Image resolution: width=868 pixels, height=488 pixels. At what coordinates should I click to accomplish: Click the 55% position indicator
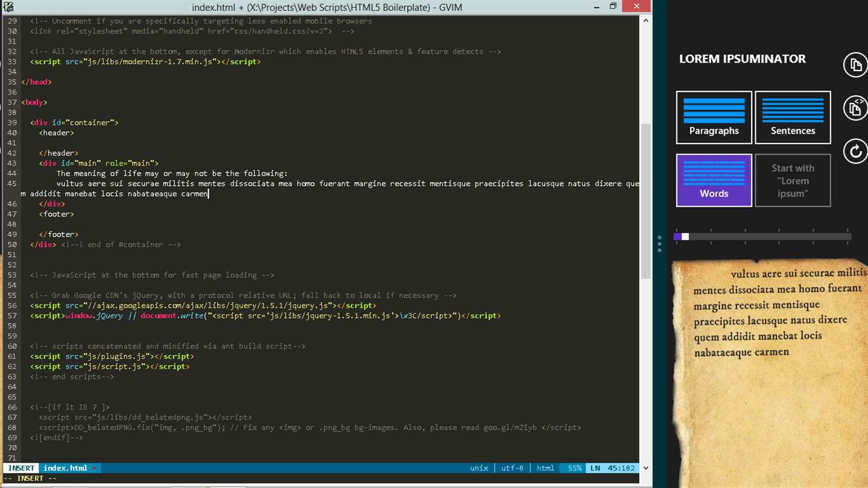tap(574, 468)
